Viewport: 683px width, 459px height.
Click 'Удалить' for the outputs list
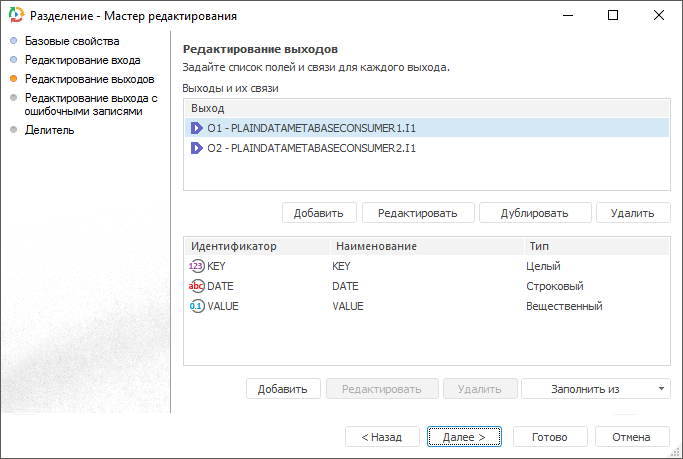pyautogui.click(x=632, y=212)
